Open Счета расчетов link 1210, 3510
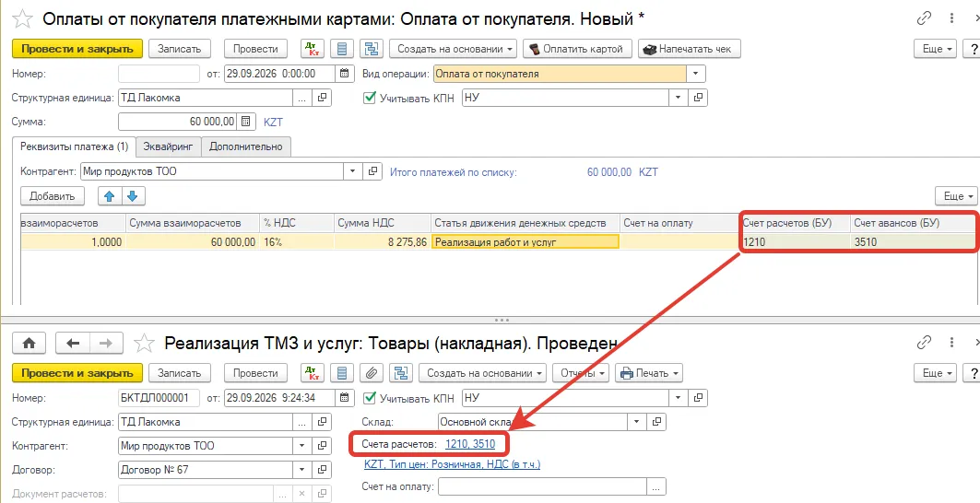 click(x=470, y=444)
